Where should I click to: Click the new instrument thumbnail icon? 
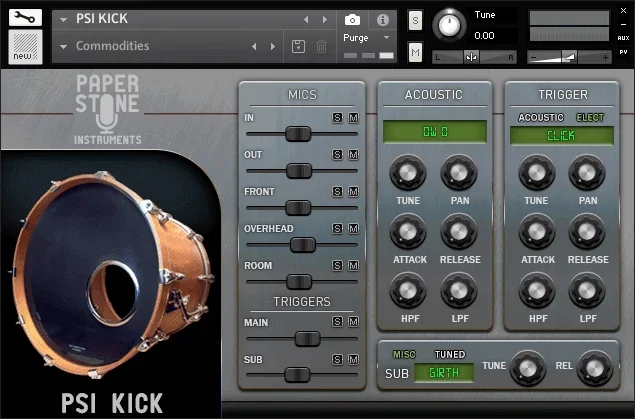click(25, 47)
